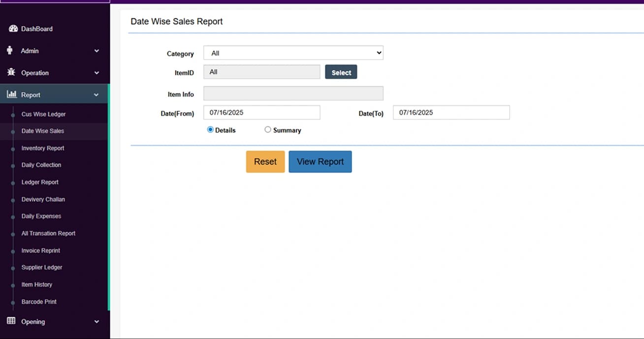Image resolution: width=644 pixels, height=339 pixels.
Task: Click the Select button beside ItemID
Action: coord(341,72)
